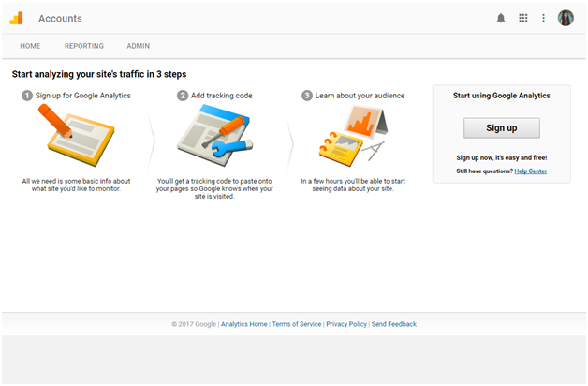Viewport: 588px width, 386px height.
Task: Click 'Learn about your audience' heading
Action: pos(360,96)
